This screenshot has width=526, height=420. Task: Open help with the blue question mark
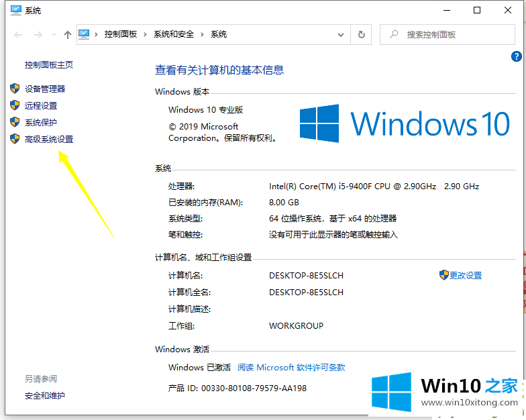pos(517,56)
